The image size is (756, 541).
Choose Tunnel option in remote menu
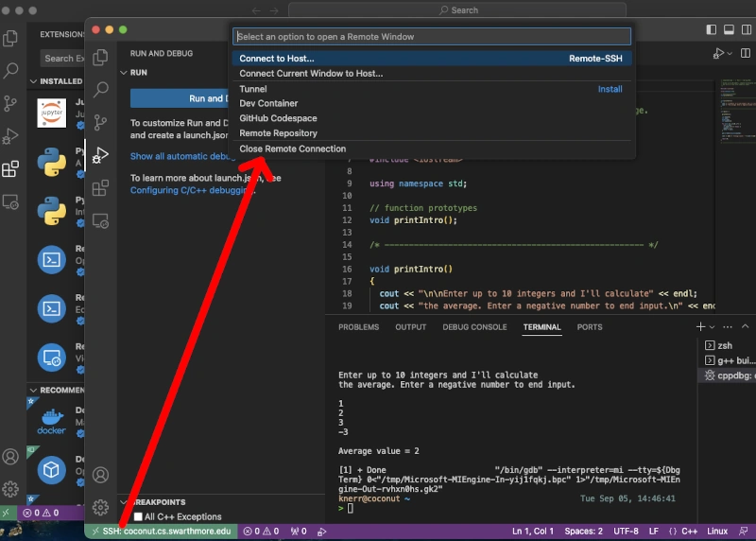coord(432,89)
